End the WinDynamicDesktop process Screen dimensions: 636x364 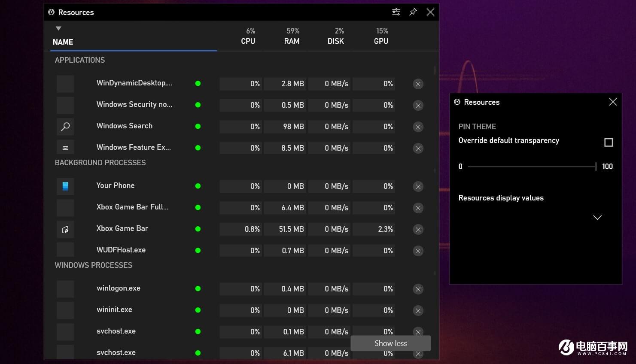[x=418, y=84]
